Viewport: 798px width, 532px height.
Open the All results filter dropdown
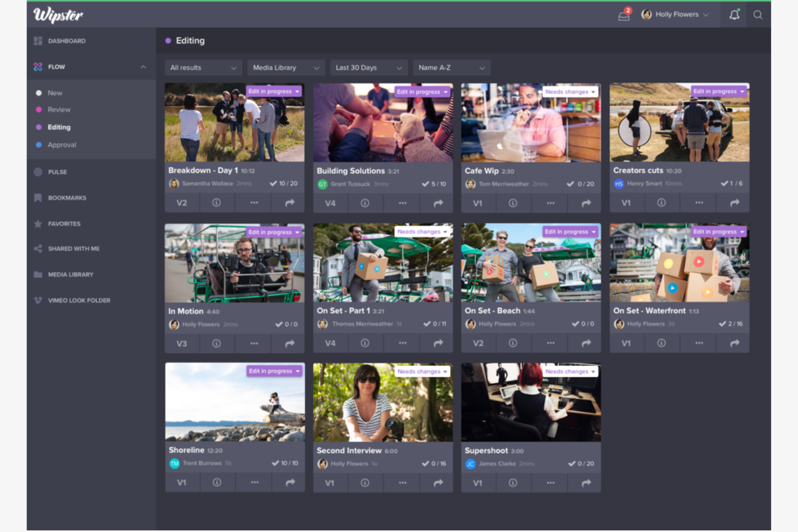(203, 68)
